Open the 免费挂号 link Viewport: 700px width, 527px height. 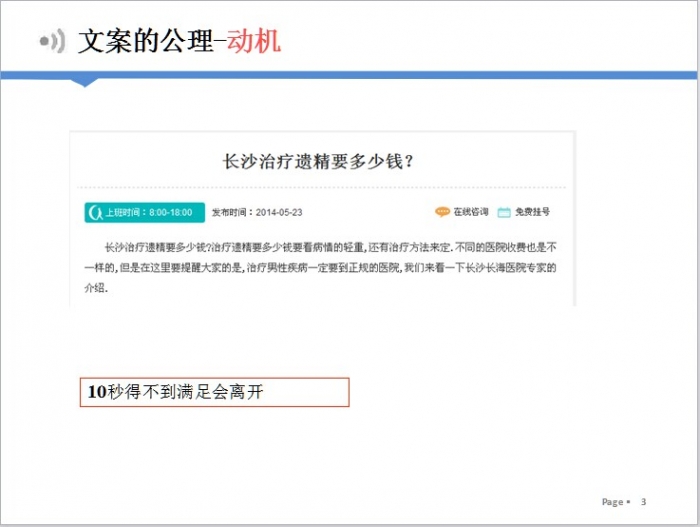pyautogui.click(x=533, y=212)
